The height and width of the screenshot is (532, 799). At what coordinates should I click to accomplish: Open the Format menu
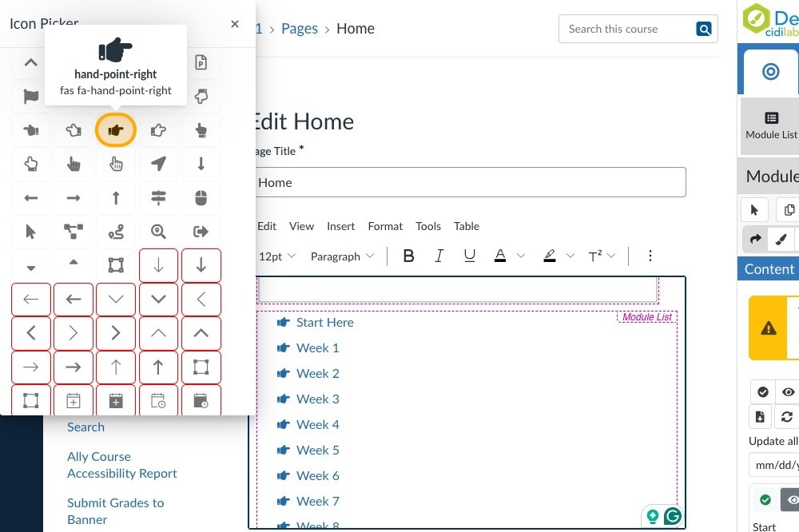coord(385,226)
